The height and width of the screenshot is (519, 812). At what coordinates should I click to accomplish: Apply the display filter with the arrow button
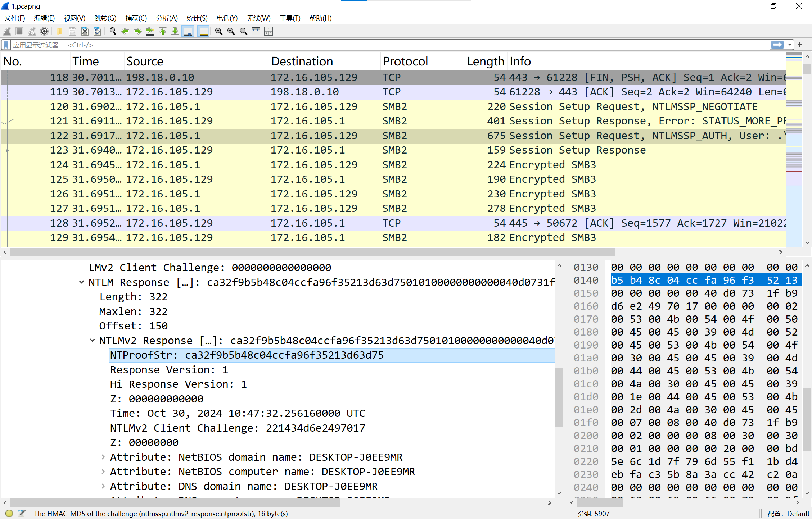[777, 45]
